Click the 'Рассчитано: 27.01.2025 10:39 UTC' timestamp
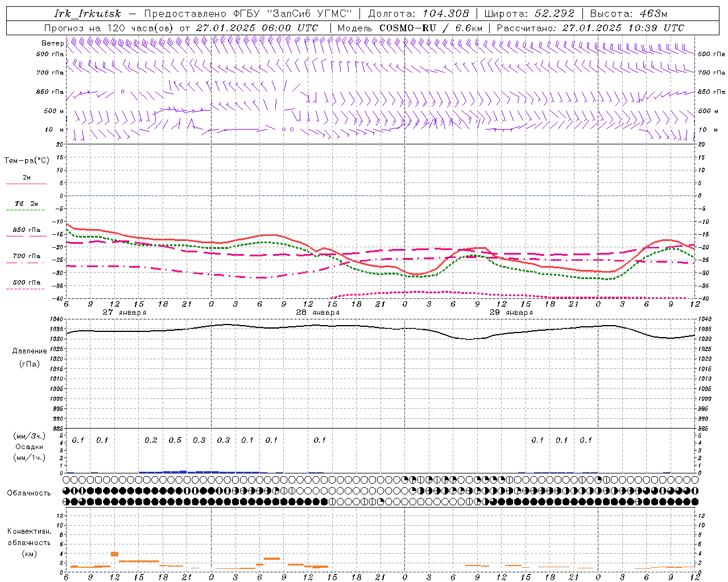Viewport: 728px width, 582px height. (x=590, y=28)
